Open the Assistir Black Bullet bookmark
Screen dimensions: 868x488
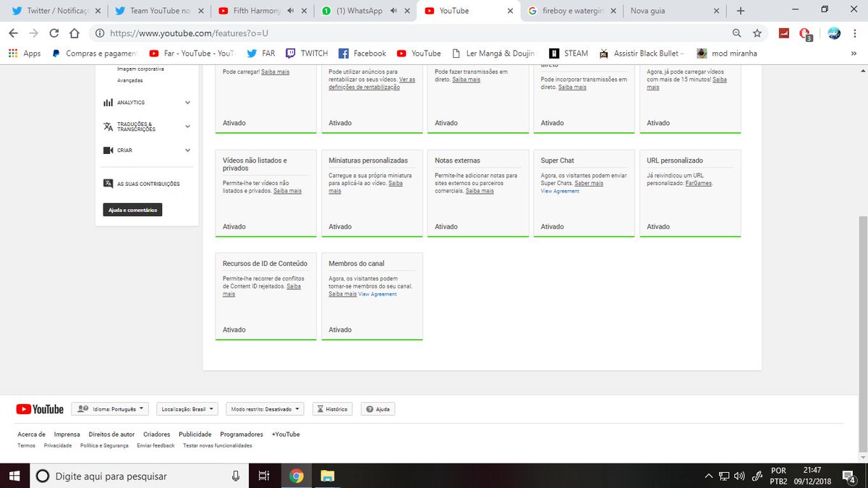[642, 53]
